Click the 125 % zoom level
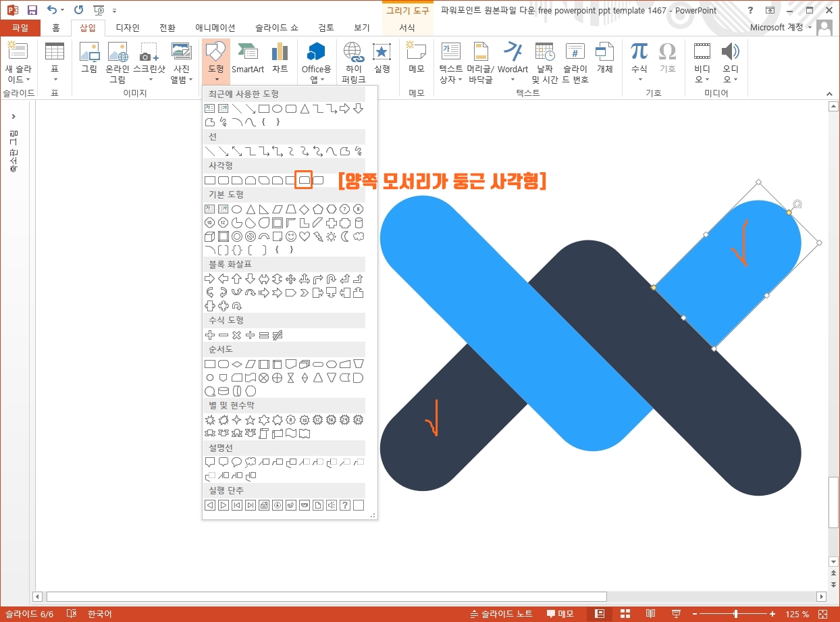The height and width of the screenshot is (622, 840). (797, 614)
